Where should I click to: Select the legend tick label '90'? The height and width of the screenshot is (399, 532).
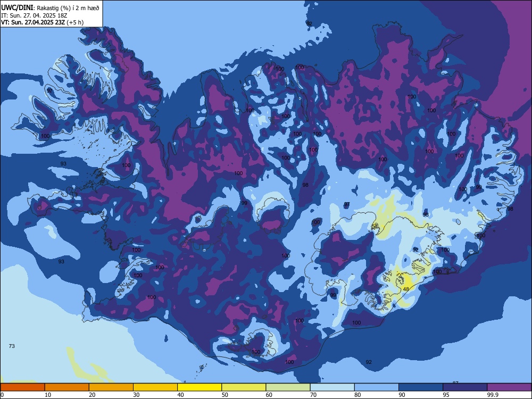[x=402, y=395]
